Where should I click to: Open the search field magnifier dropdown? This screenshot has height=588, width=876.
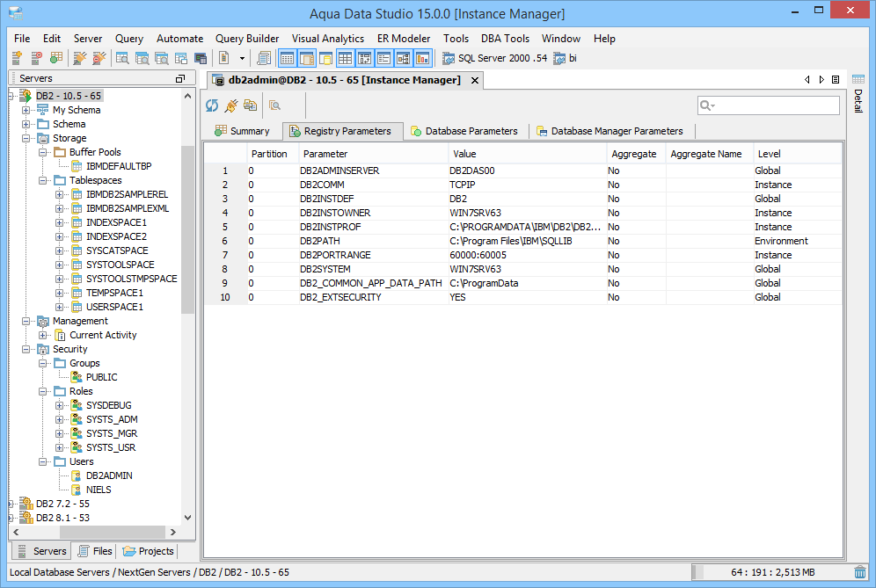707,105
